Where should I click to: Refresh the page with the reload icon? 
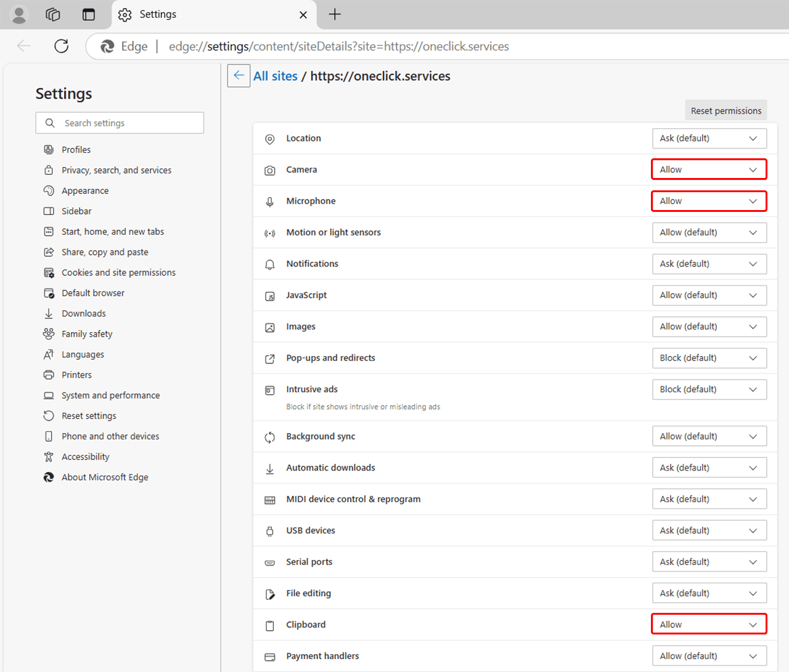62,46
